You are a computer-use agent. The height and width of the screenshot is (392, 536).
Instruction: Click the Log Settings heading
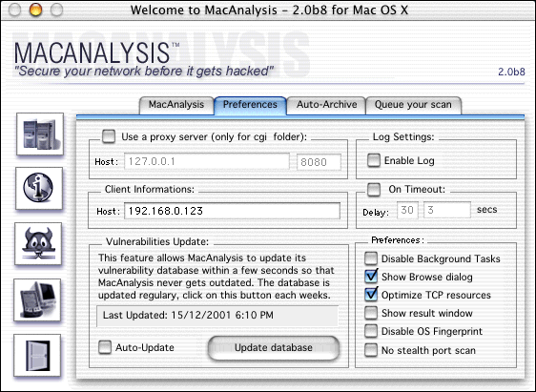tap(403, 137)
